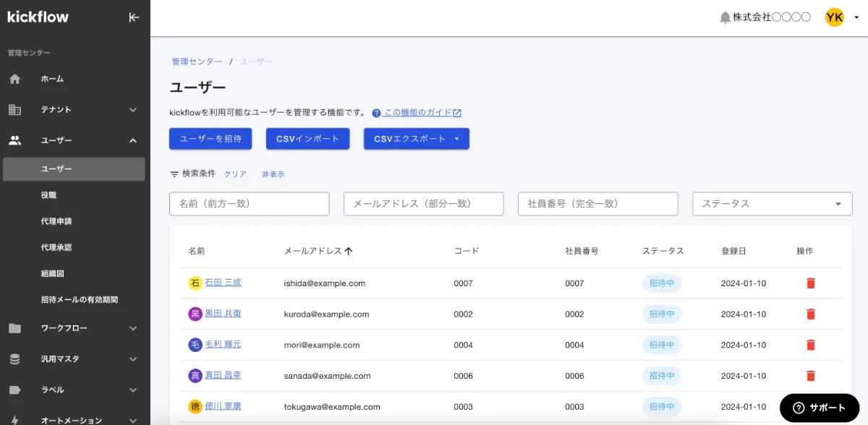
Task: Expand the 汎用マスタ sidebar section
Action: click(x=133, y=359)
